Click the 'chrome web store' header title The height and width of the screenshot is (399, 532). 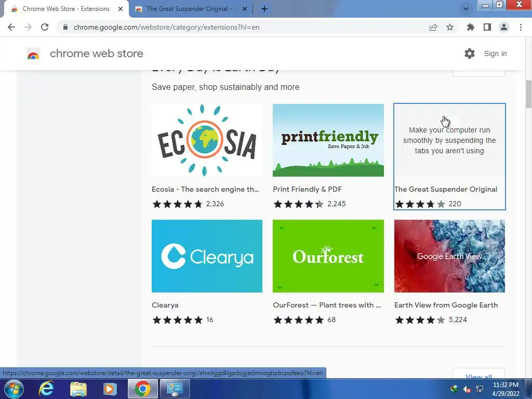coord(96,54)
